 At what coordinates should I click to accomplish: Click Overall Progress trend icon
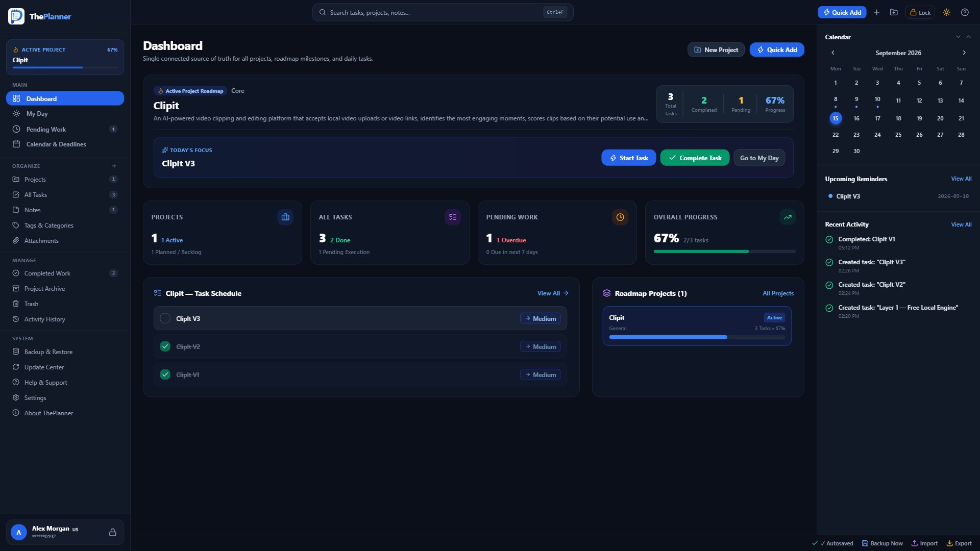tap(788, 217)
